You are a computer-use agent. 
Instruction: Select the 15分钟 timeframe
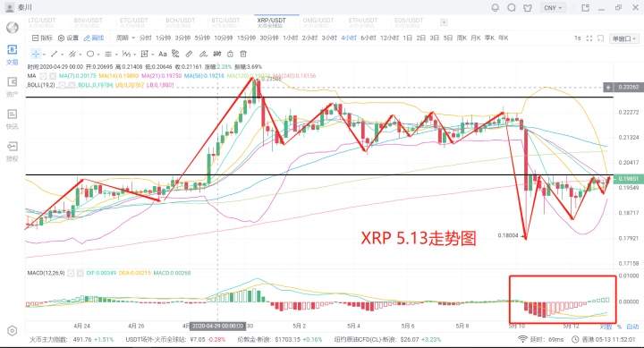pos(247,38)
